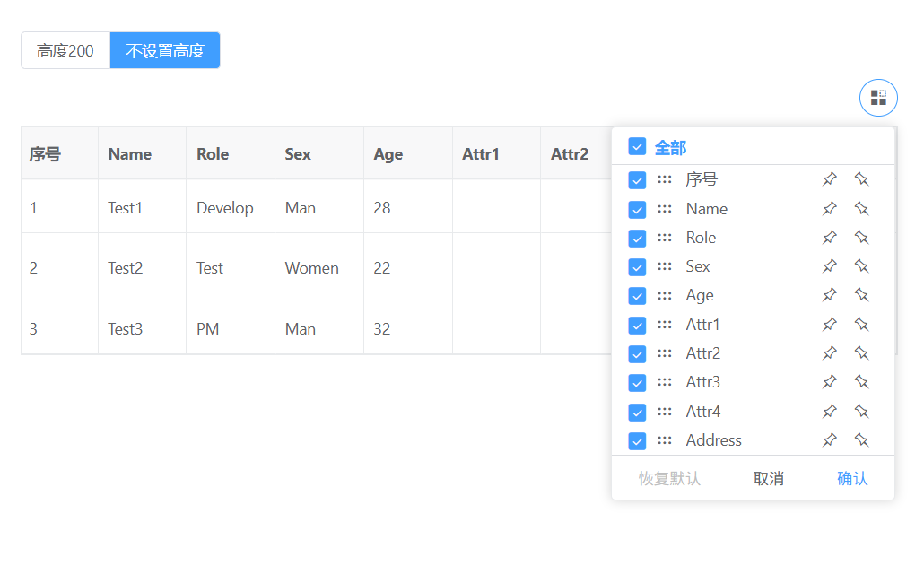Select the 不设置高度 option
This screenshot has height=583, width=924.
pos(165,51)
